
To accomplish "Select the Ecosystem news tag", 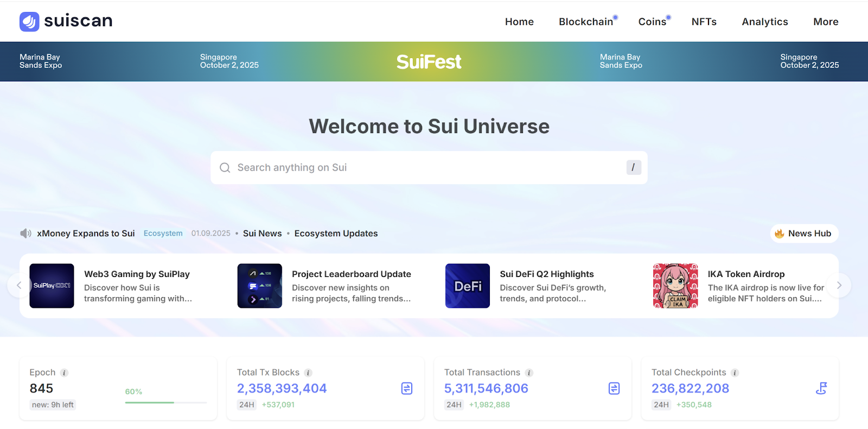I will [163, 234].
